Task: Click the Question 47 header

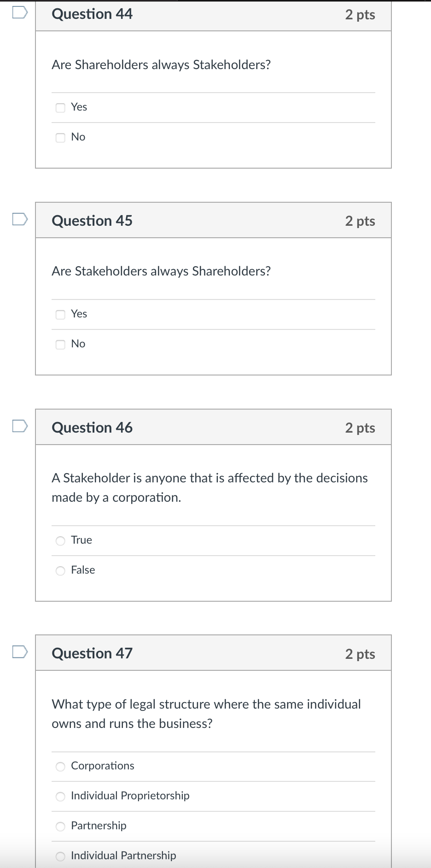Action: 92,652
